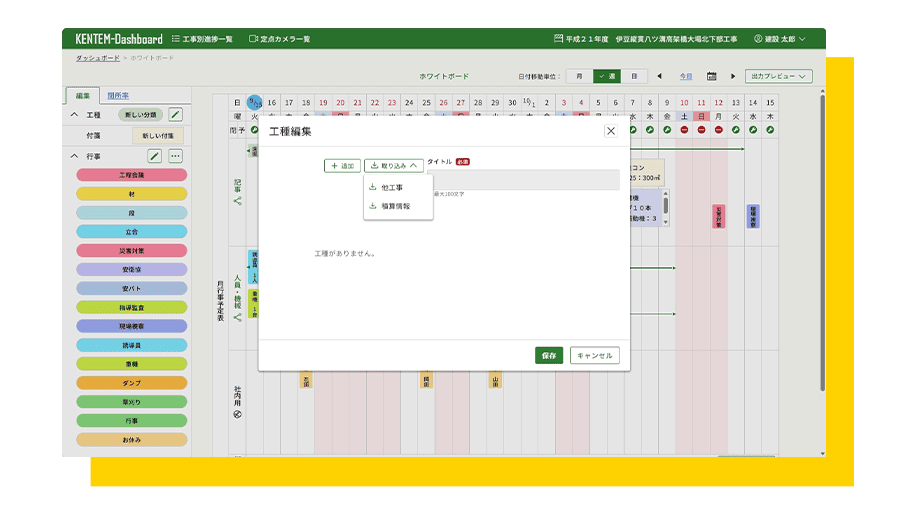Go to previous period with left arrow
This screenshot has width=916, height=515.
(660, 76)
